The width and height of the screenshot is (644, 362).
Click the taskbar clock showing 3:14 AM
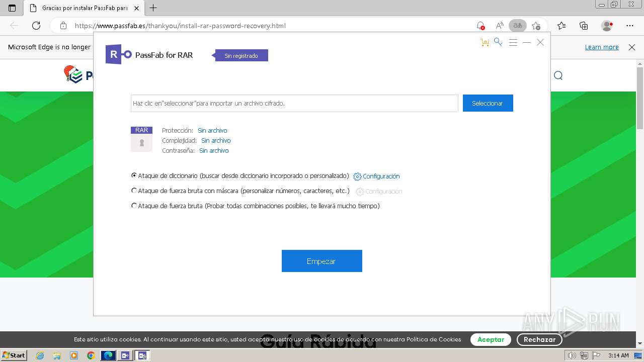618,355
